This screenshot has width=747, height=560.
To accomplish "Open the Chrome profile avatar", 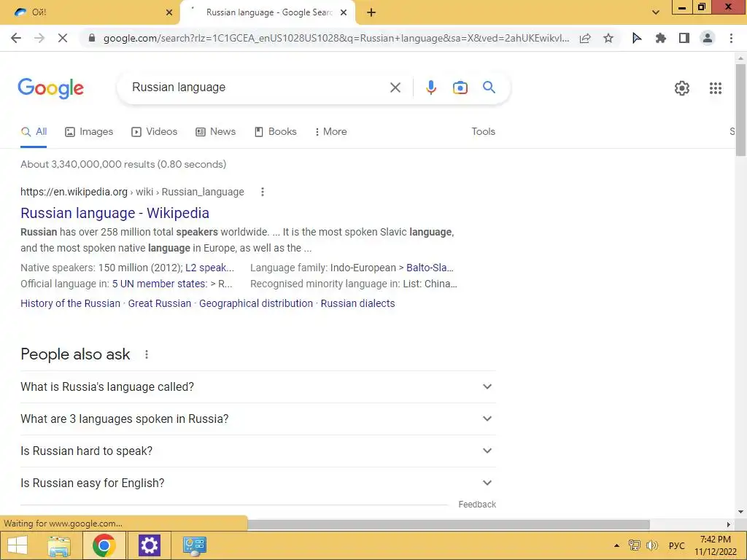I will point(708,38).
